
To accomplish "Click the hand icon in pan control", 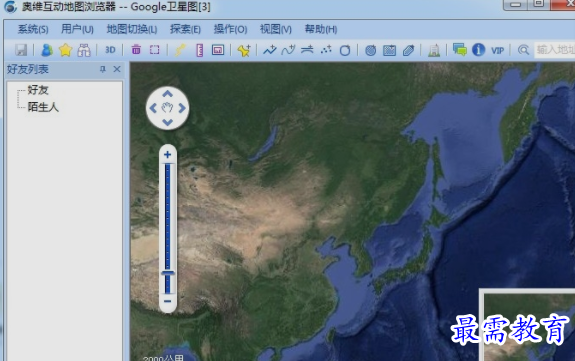I will pyautogui.click(x=168, y=108).
